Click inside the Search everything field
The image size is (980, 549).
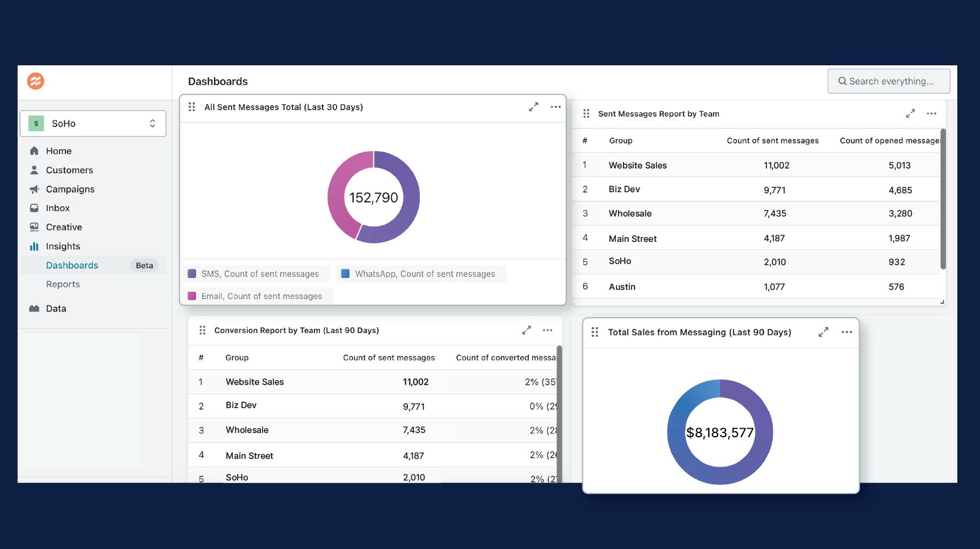coord(889,80)
